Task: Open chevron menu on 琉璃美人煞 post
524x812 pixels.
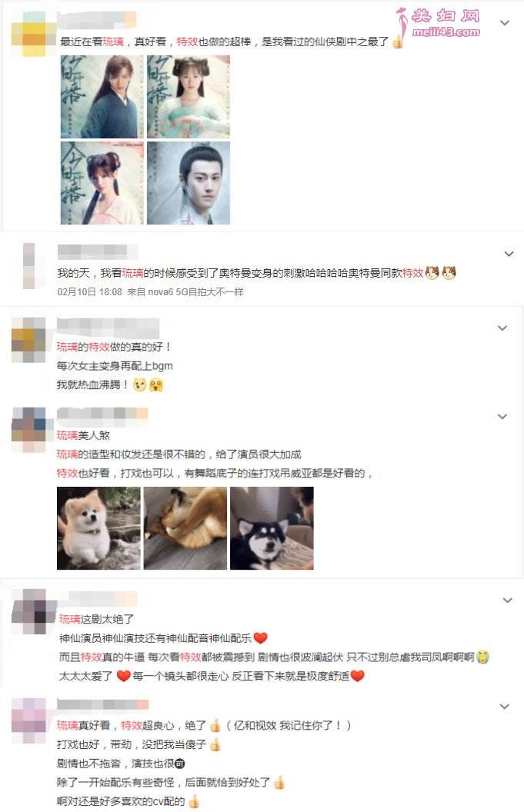Action: 502,416
